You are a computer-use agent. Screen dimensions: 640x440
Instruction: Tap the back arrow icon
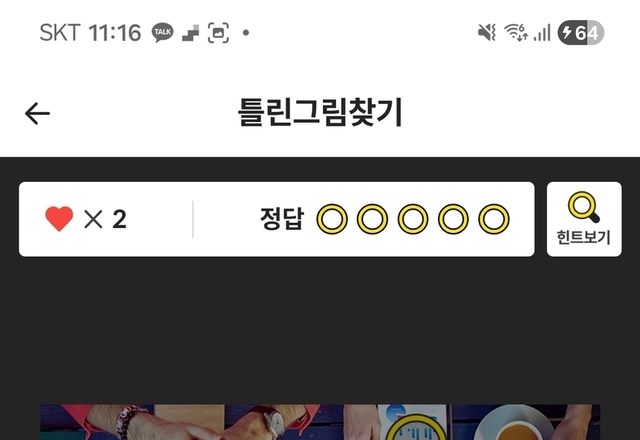click(x=37, y=113)
